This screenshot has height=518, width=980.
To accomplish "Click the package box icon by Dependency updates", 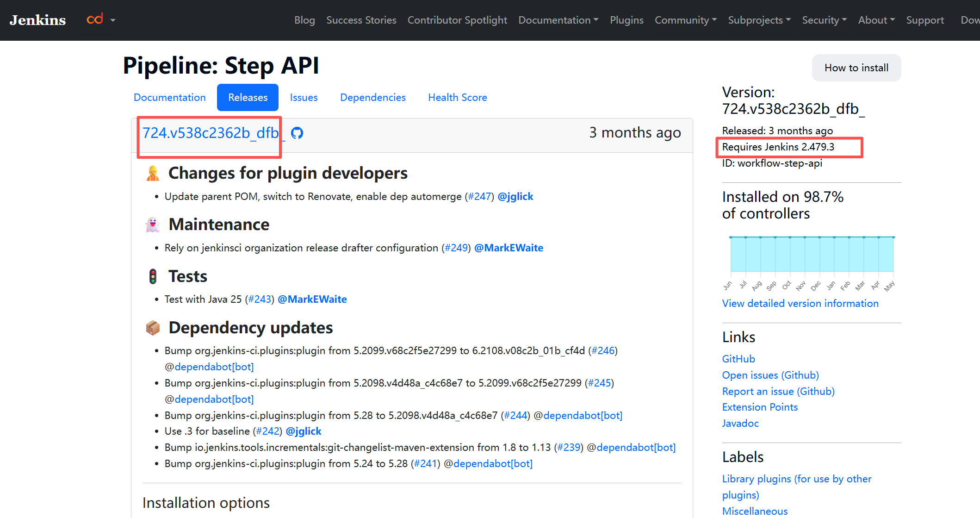I will point(153,328).
